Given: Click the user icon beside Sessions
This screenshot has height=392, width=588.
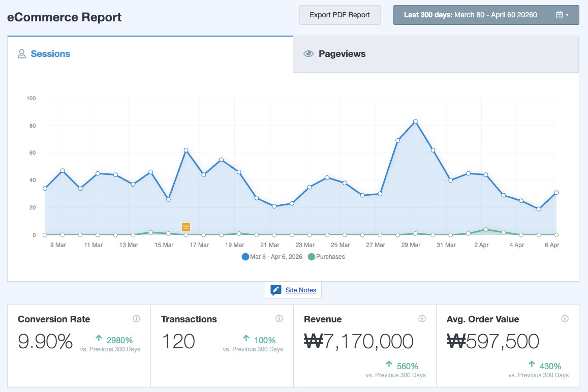Looking at the screenshot, I should [x=22, y=54].
